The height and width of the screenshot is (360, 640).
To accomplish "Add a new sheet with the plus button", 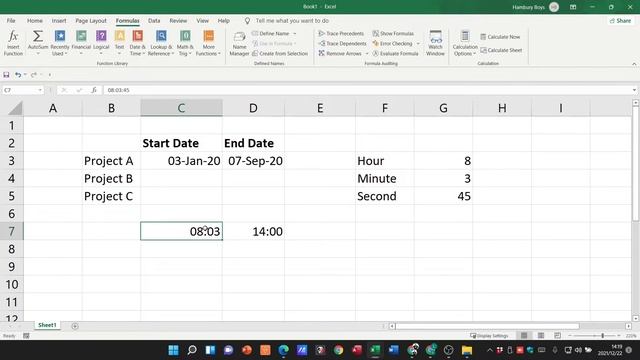I will pos(75,326).
